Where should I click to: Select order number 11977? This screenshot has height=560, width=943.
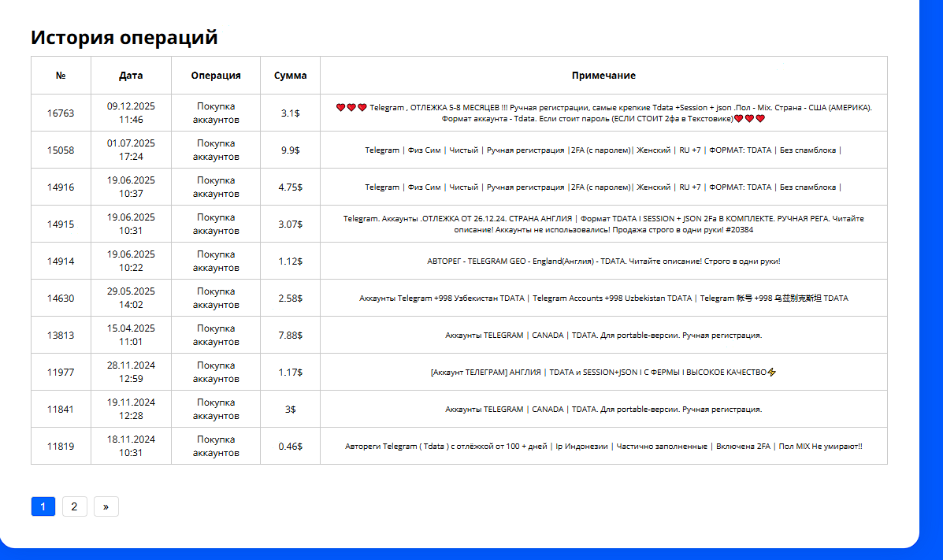pos(61,373)
